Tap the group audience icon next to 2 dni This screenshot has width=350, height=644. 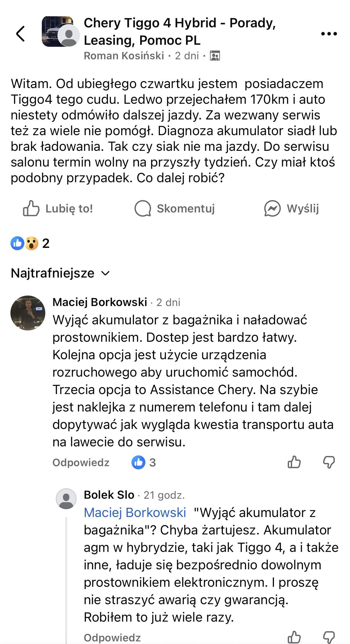pos(215,56)
